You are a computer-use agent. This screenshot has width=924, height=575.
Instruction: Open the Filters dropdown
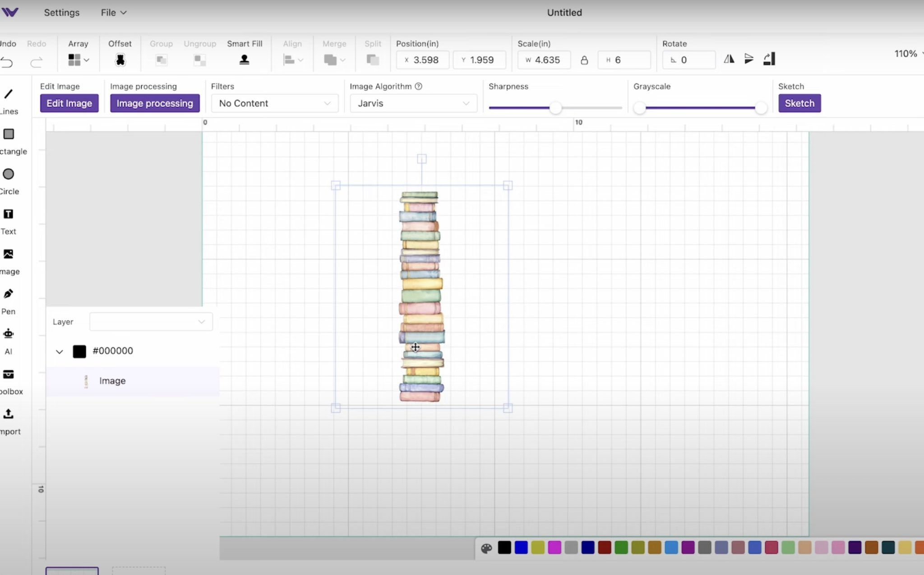(274, 103)
